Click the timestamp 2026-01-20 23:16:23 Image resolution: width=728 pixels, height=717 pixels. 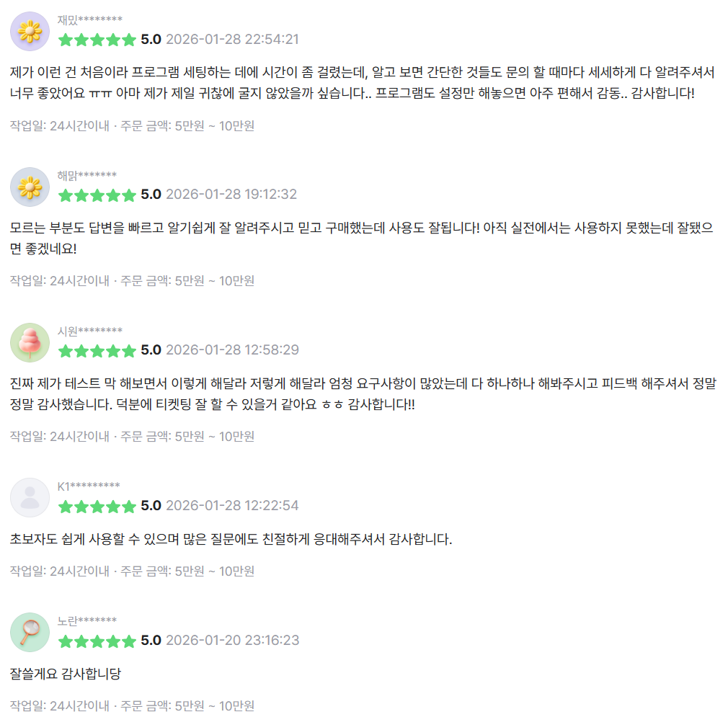[x=232, y=641]
